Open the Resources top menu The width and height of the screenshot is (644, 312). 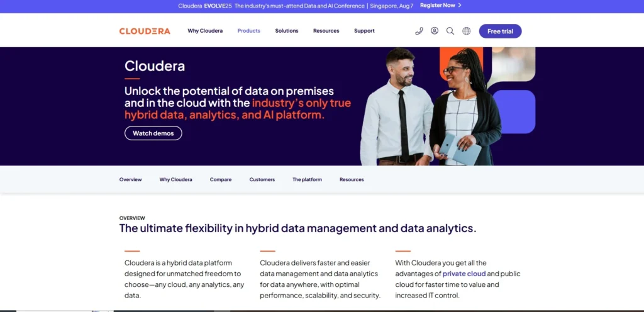[x=326, y=31]
